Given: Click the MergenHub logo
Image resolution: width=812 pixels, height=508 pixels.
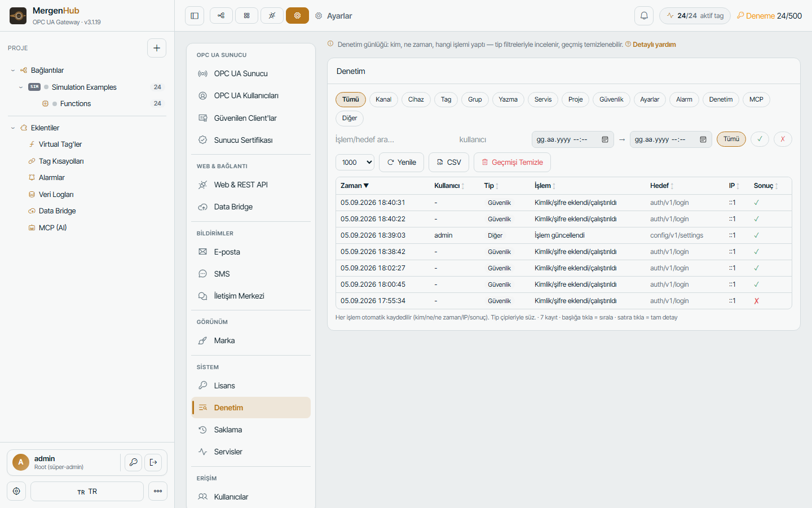Looking at the screenshot, I should (x=18, y=16).
